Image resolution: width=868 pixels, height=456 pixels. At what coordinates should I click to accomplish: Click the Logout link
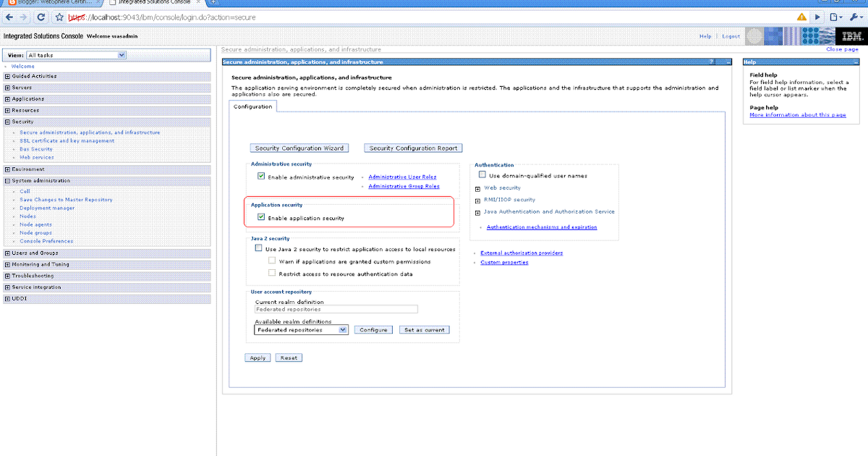click(731, 36)
